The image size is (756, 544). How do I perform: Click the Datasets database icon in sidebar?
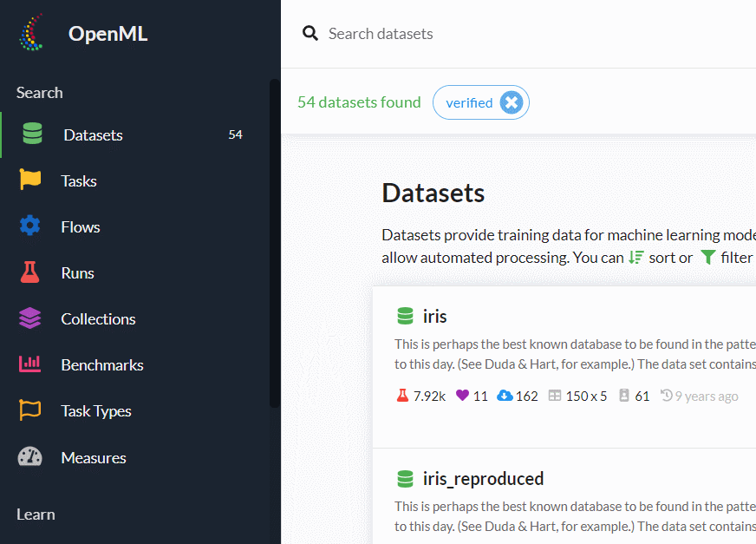[x=32, y=134]
